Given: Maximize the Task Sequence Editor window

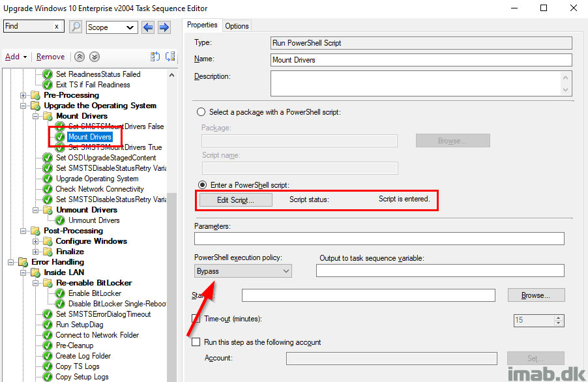Looking at the screenshot, I should tap(544, 8).
